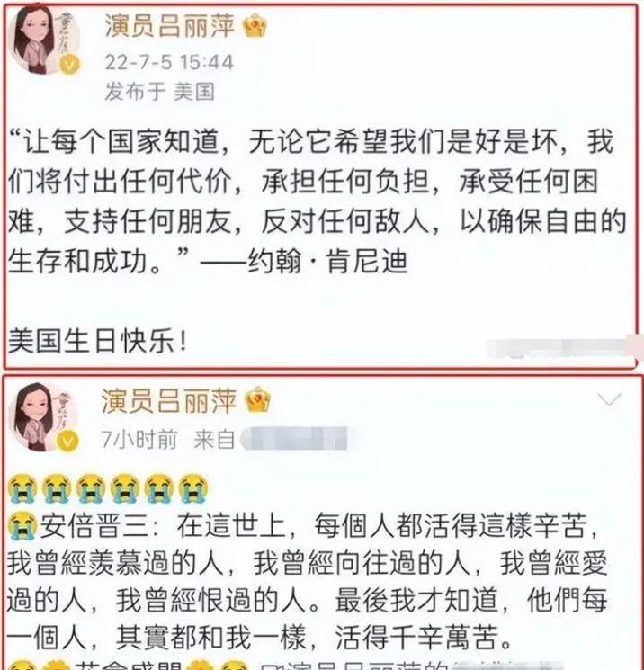
Task: Click the last crying emoji in the emoji row
Action: point(192,488)
